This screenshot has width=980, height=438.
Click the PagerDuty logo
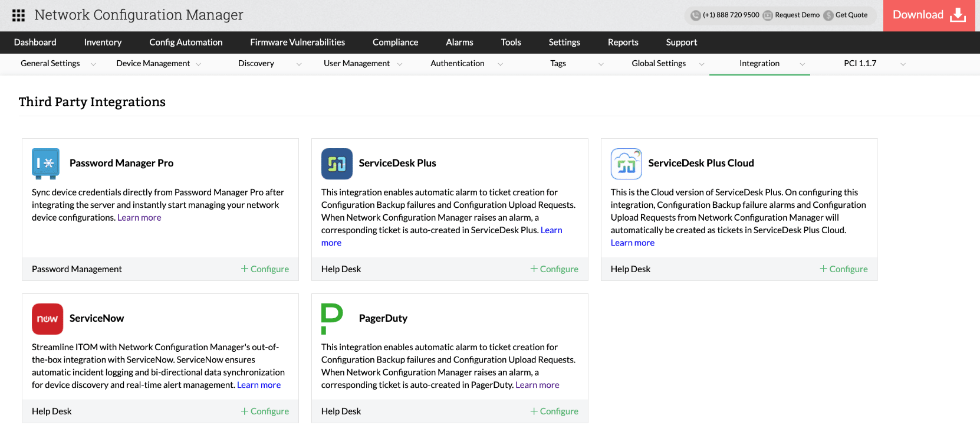(x=332, y=319)
